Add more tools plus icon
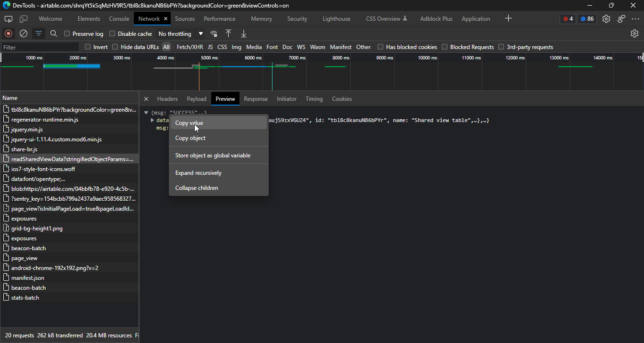 pos(508,18)
